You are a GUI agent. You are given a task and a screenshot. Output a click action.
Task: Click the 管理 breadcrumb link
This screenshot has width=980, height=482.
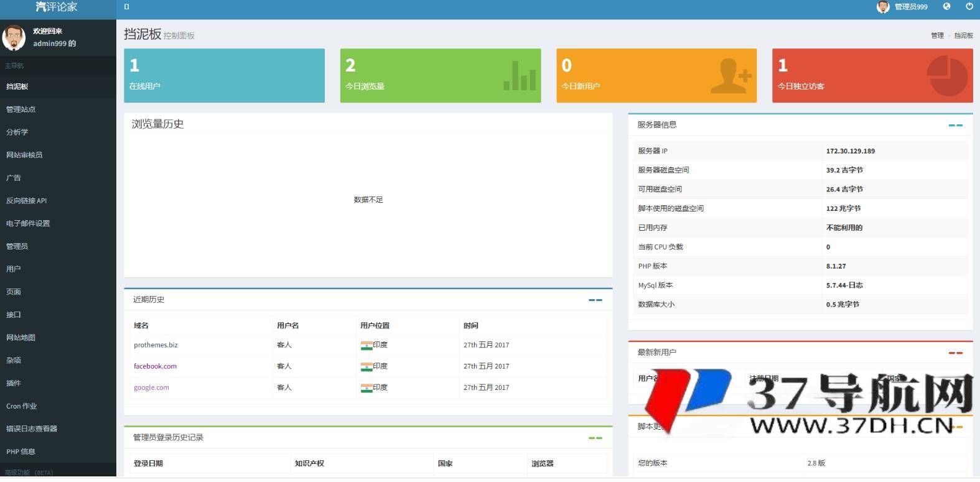(x=937, y=35)
